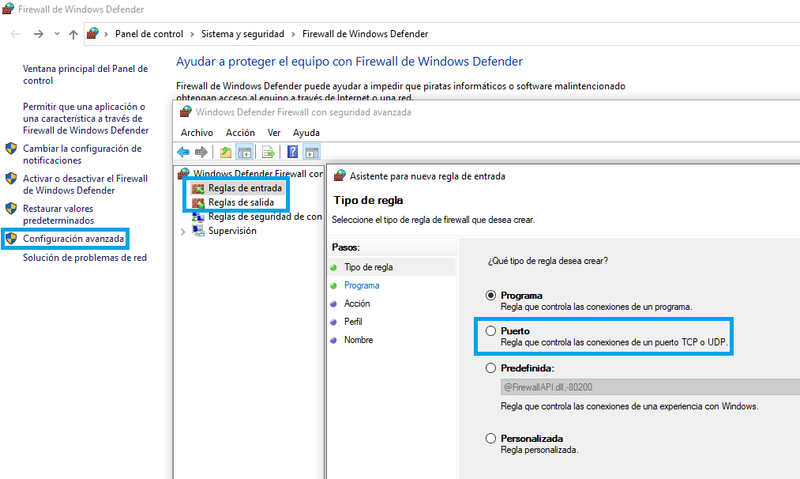
Task: Select the Predefinida radio button
Action: (490, 368)
